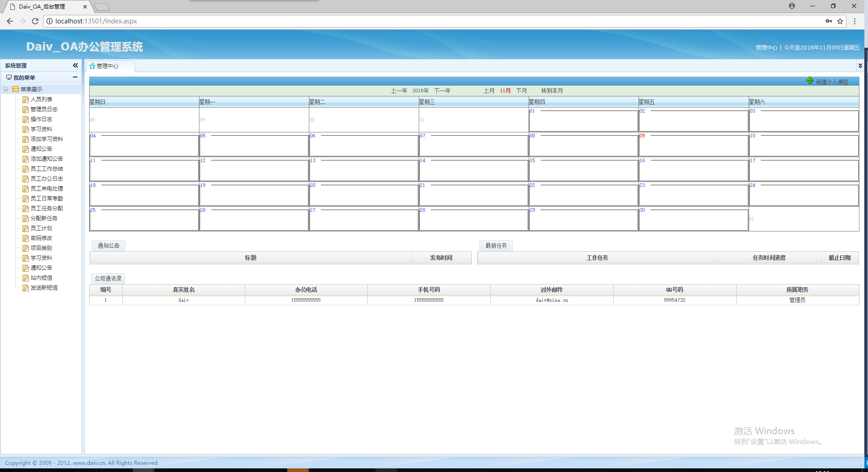
Task: Click the saved password key icon
Action: click(x=828, y=21)
